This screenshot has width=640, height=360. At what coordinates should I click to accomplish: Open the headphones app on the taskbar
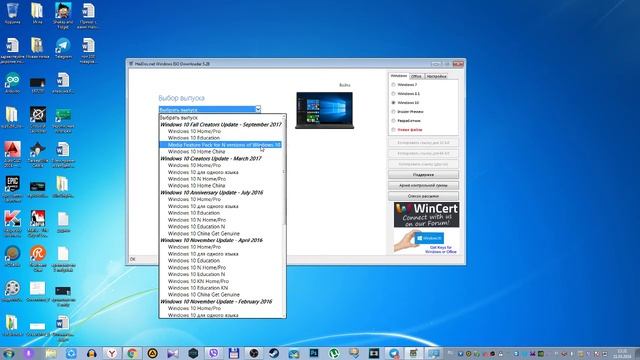tap(91, 353)
